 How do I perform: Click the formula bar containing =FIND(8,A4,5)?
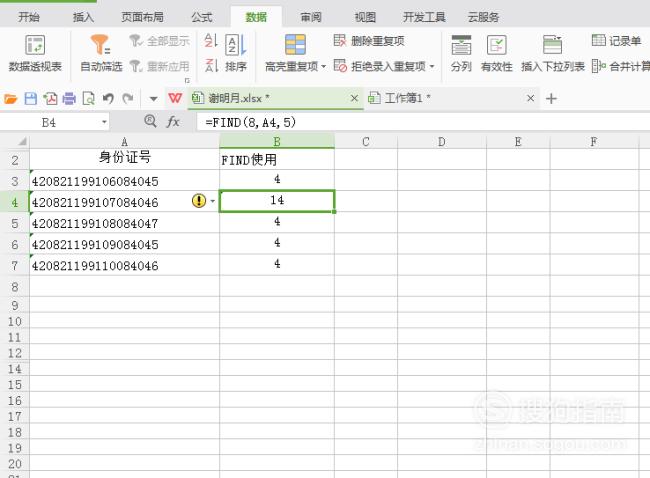[423, 122]
